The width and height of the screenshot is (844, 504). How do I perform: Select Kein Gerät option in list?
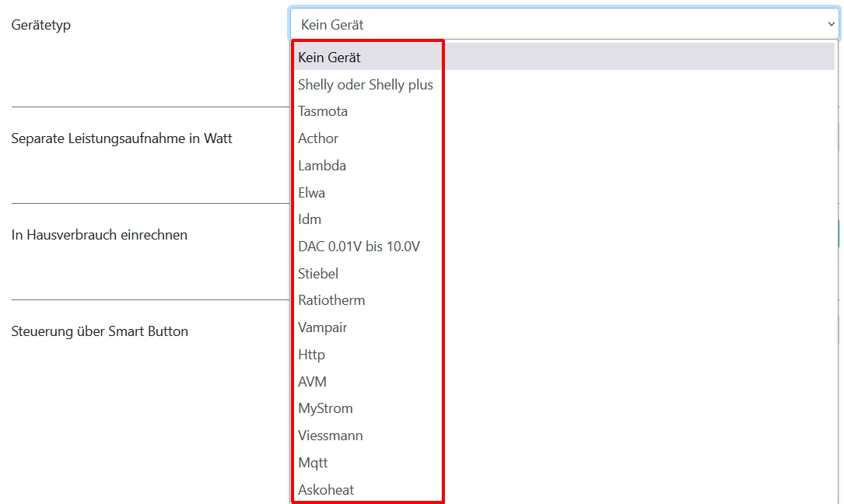coord(564,57)
